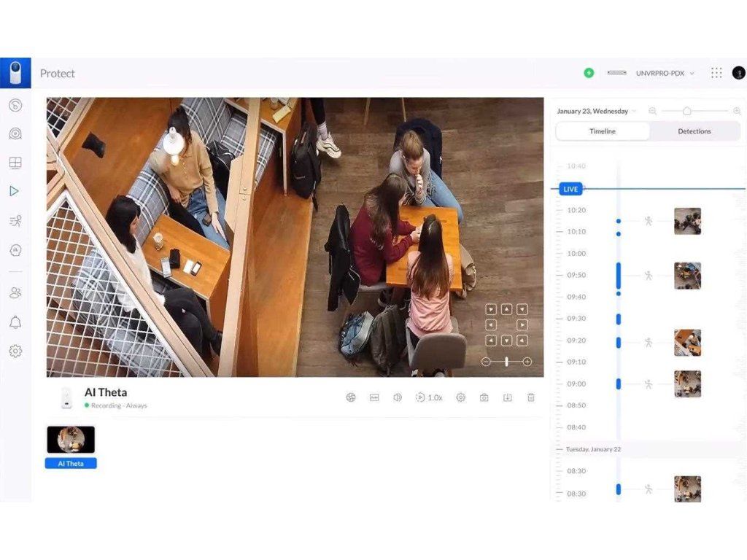This screenshot has width=747, height=560.
Task: Click the LIVE marker on timeline
Action: (570, 189)
